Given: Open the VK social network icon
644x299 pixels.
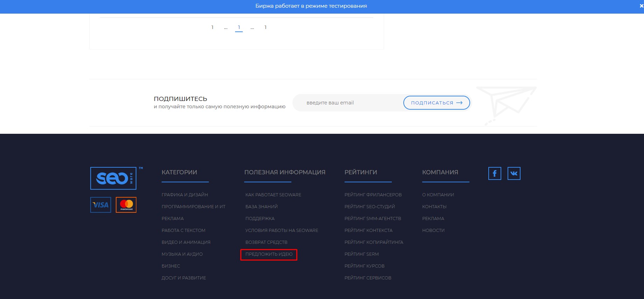Looking at the screenshot, I should [514, 174].
